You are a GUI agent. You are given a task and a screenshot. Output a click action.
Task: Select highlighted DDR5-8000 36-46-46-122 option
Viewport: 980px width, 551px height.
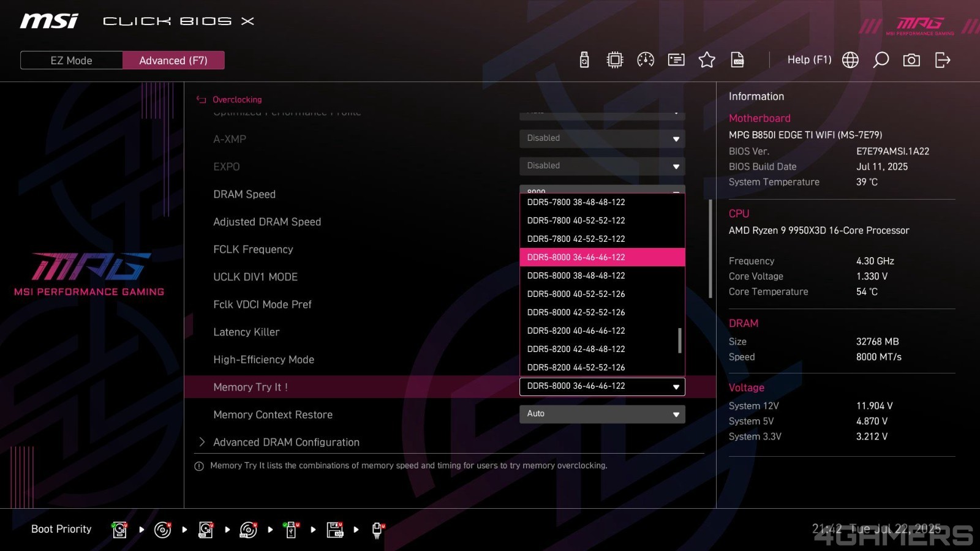pyautogui.click(x=602, y=257)
